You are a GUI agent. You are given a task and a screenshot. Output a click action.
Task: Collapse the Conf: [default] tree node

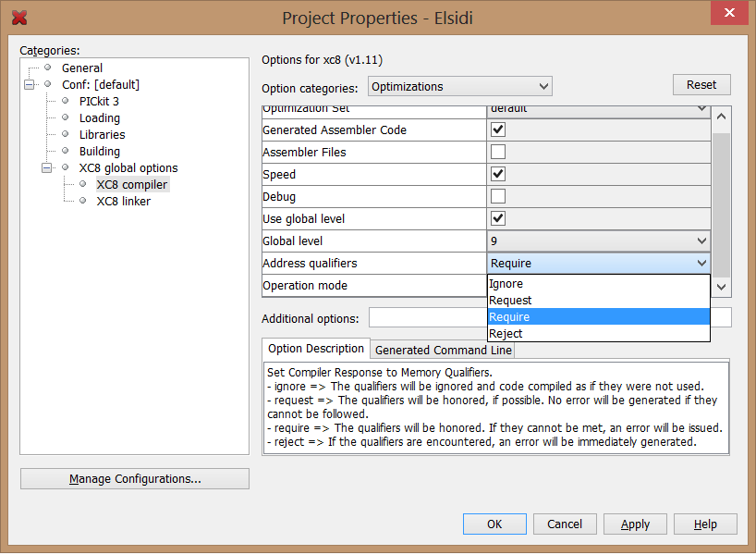tap(30, 84)
